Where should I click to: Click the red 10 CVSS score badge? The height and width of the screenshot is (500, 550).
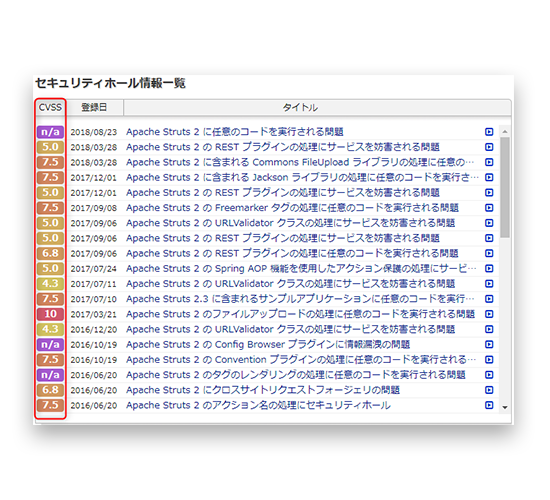click(51, 314)
